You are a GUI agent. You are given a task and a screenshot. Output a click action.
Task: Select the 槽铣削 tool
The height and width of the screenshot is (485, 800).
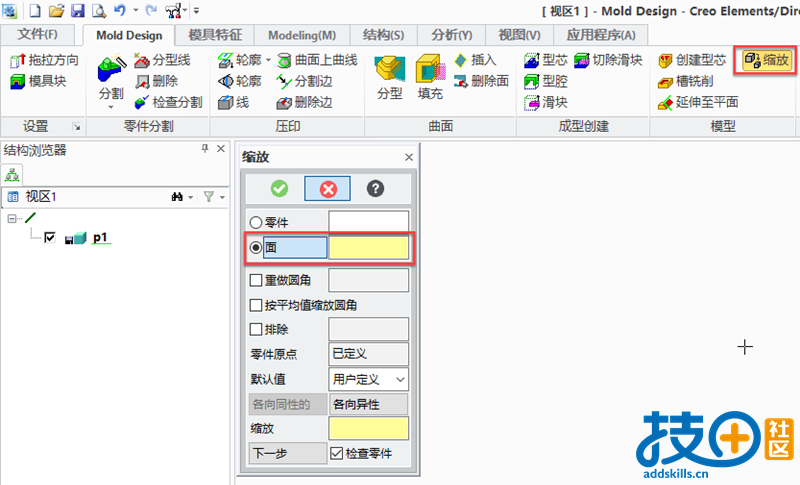(x=685, y=81)
